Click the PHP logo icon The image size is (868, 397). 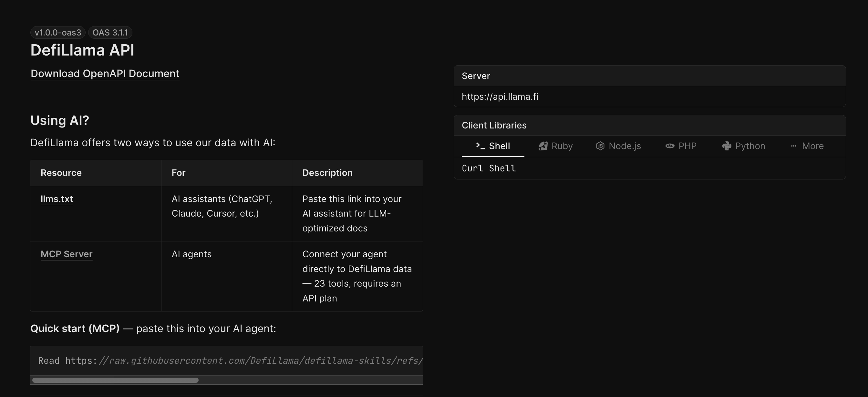670,146
